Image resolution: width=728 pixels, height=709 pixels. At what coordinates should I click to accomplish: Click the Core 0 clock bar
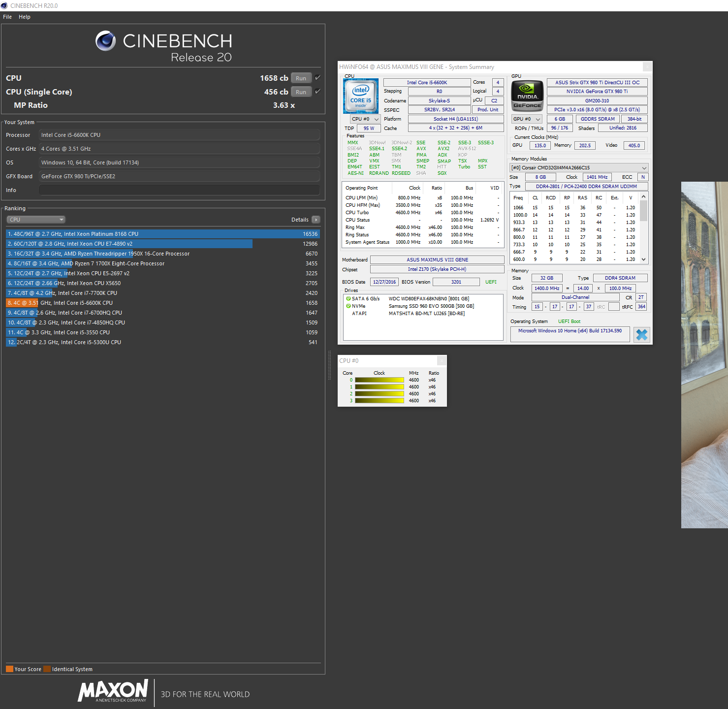380,380
